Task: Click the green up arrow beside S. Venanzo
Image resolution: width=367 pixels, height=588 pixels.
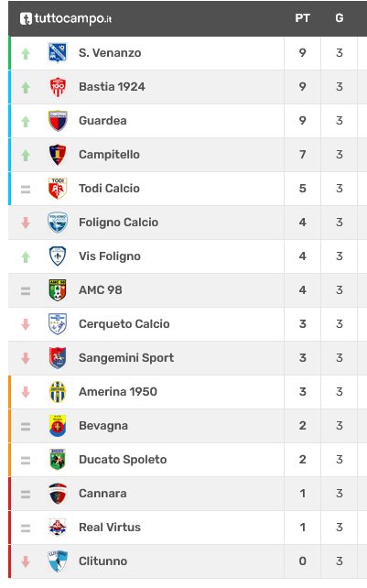Action: point(26,54)
